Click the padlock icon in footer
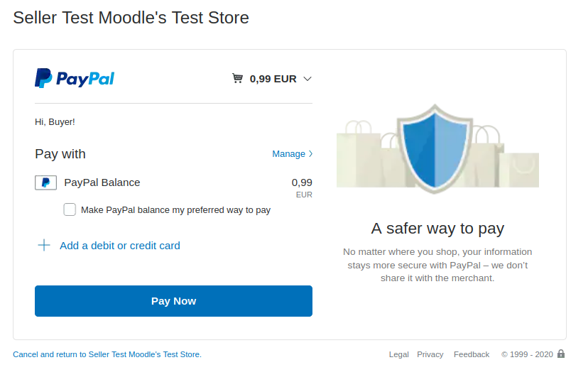Viewport: 588px width, 382px height. tap(561, 354)
